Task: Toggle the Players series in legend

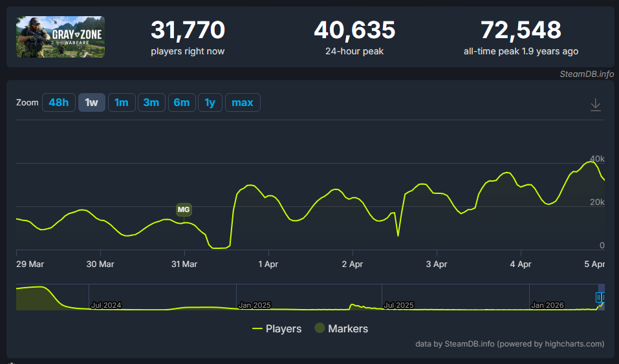Action: (x=277, y=328)
